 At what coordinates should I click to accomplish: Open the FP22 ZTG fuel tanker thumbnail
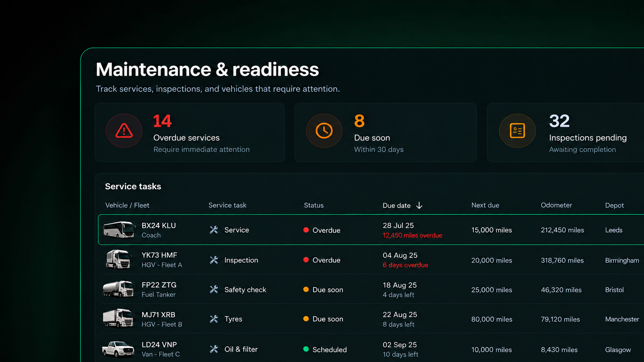(x=119, y=289)
